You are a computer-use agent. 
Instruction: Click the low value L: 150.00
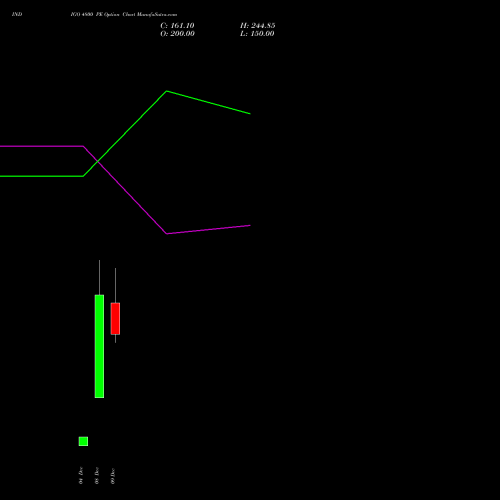point(257,34)
